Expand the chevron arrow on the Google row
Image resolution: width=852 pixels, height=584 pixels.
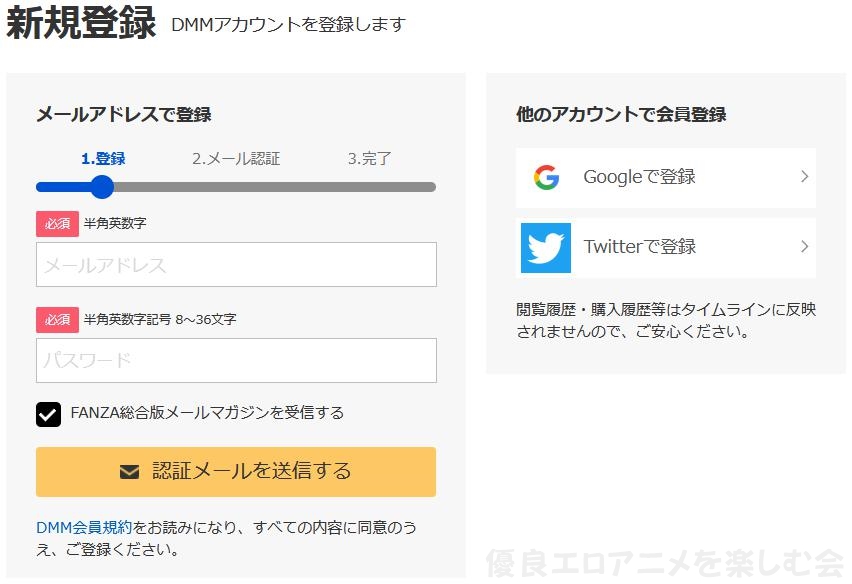pyautogui.click(x=804, y=177)
